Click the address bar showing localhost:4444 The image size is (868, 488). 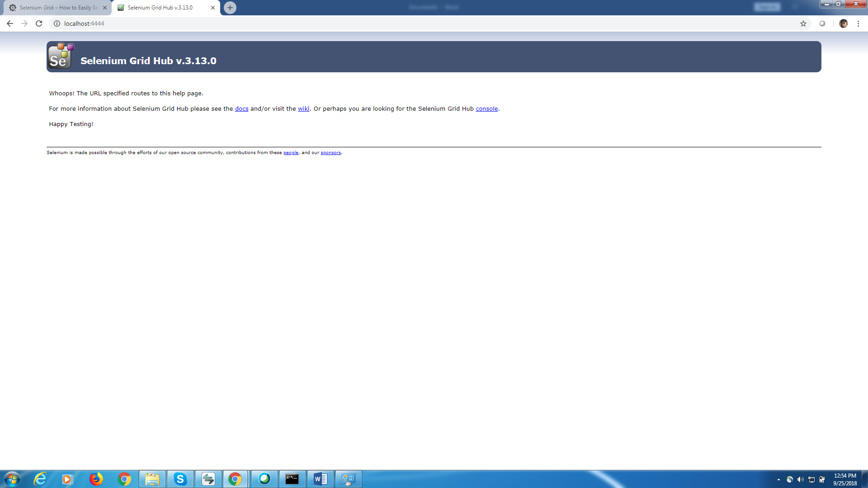pos(407,23)
